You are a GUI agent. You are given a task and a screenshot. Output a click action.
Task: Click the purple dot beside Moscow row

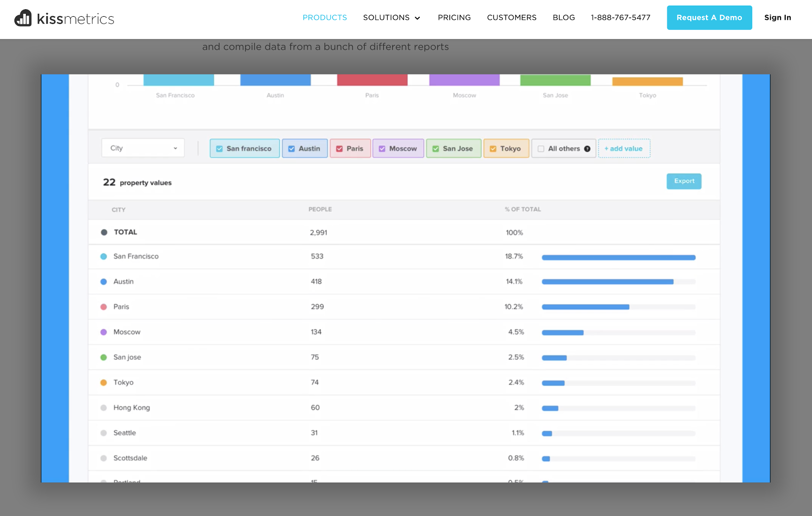104,332
